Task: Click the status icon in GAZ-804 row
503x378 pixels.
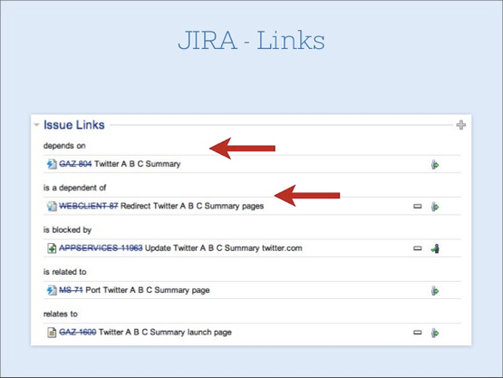Action: click(435, 164)
